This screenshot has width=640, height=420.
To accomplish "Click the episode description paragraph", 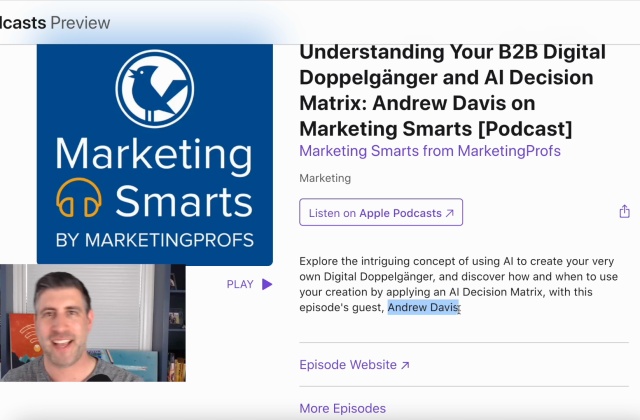I will tap(458, 284).
